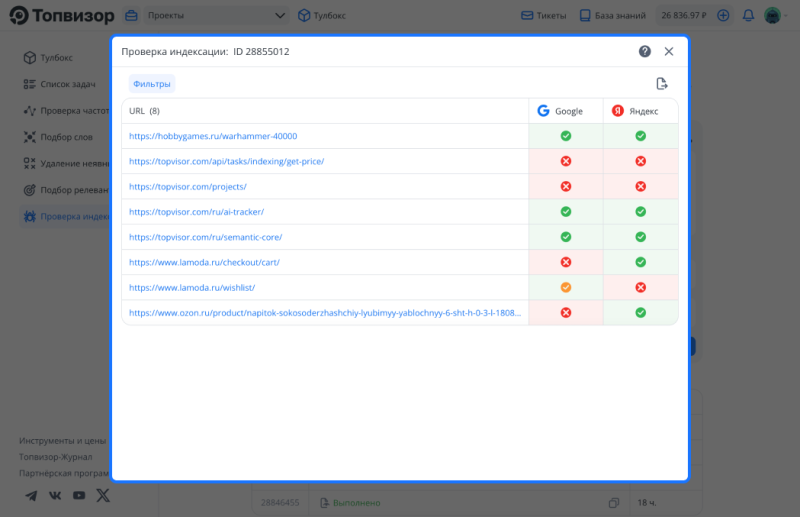Select Проверка частот in the sidebar
The image size is (800, 517).
pyautogui.click(x=66, y=111)
